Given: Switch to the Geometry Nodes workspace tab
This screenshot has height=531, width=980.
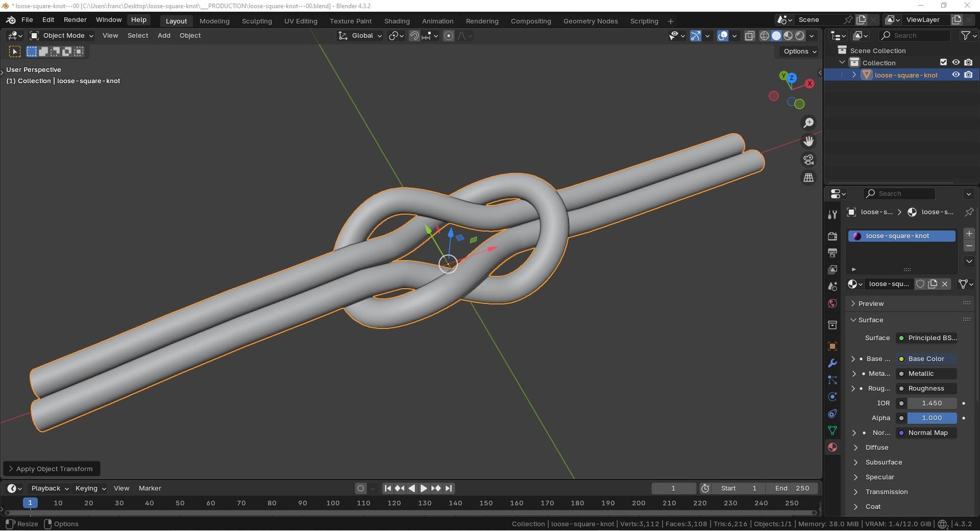Looking at the screenshot, I should 591,21.
